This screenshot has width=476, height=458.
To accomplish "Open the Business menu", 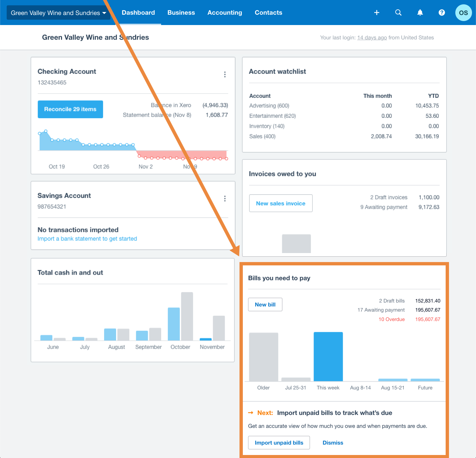I will 181,13.
